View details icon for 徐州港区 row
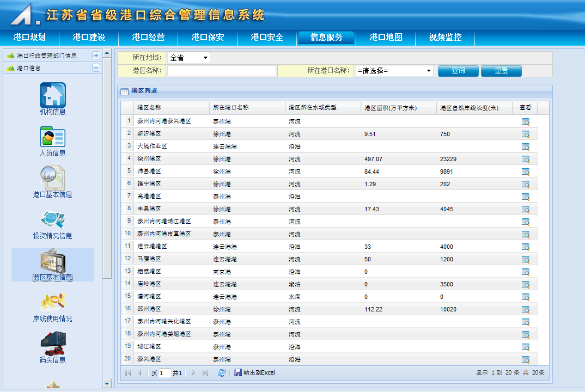 pos(525,159)
